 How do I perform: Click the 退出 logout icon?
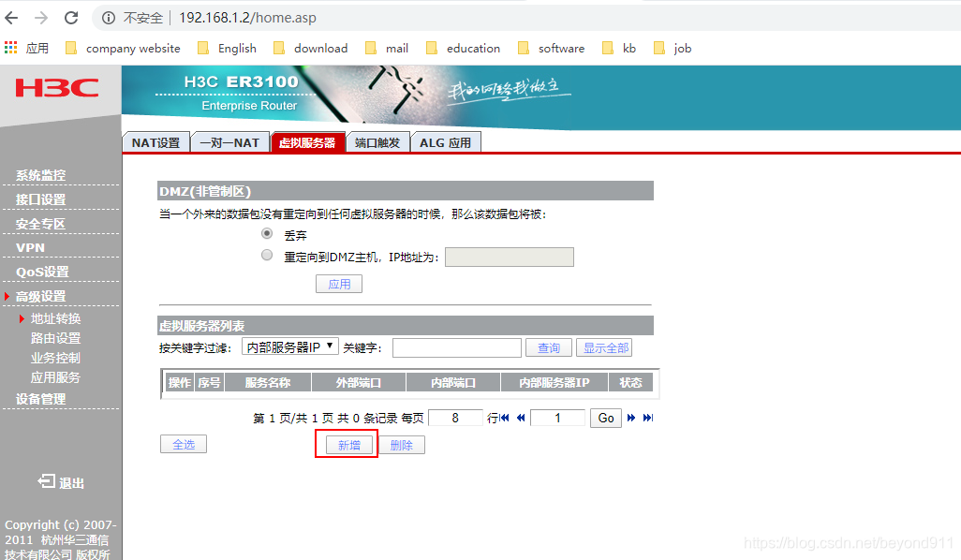[48, 483]
